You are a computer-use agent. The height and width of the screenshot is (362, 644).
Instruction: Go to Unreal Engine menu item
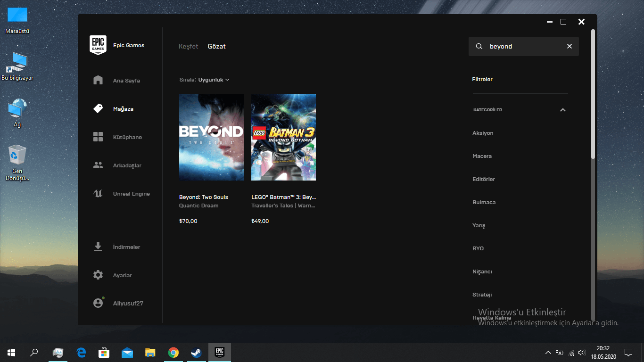click(x=131, y=194)
